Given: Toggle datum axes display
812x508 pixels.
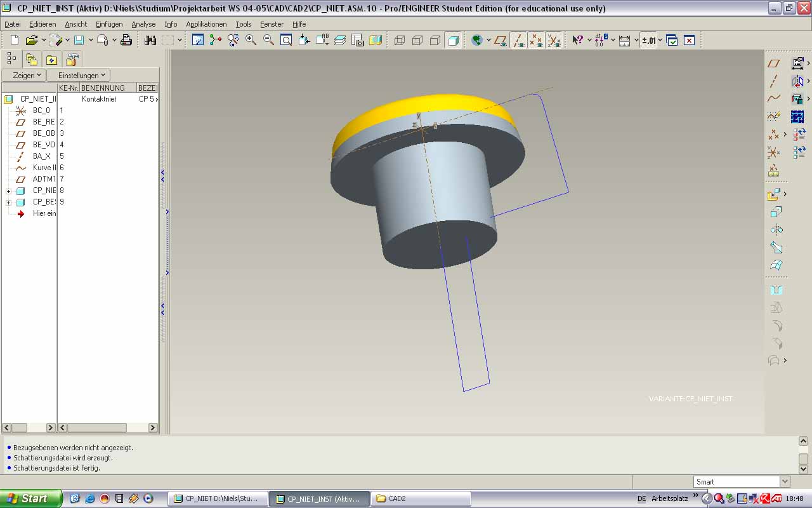Looking at the screenshot, I should (x=518, y=40).
